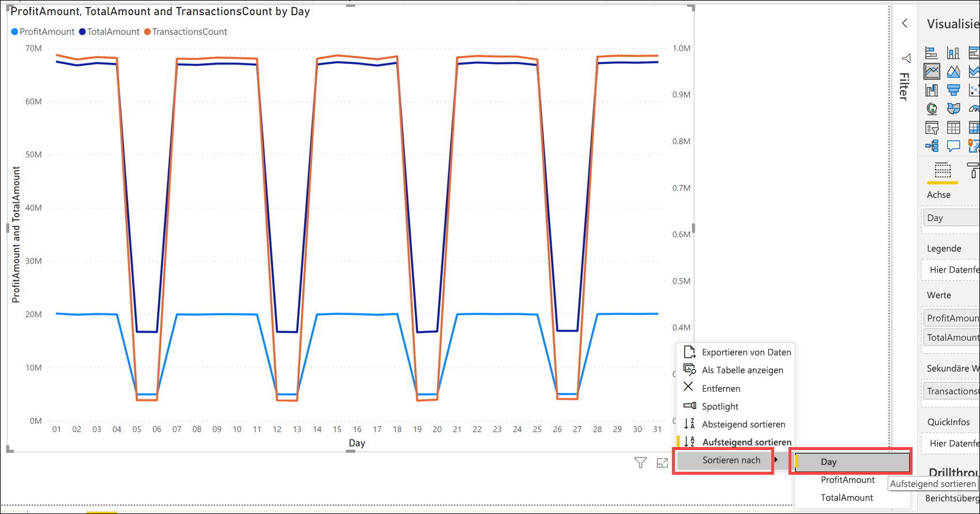Open the Day field in the Achse well
The height and width of the screenshot is (514, 980).
[x=951, y=218]
